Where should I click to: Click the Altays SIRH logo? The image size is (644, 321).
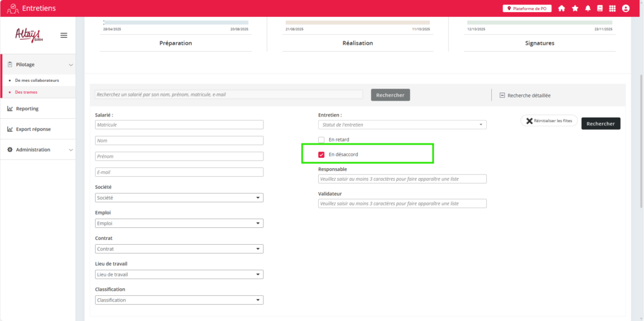click(x=28, y=35)
